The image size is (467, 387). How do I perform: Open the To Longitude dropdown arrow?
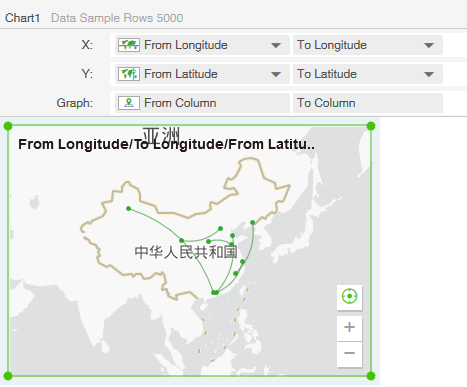pos(429,45)
